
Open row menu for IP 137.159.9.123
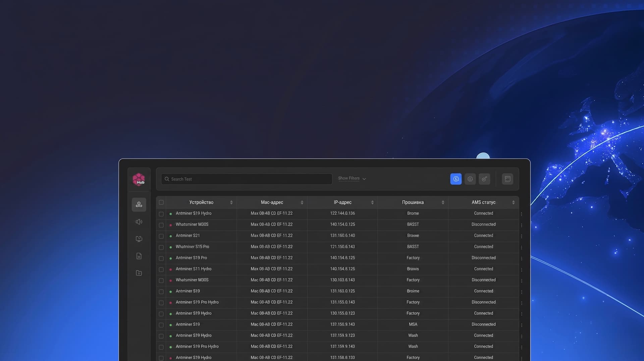click(x=522, y=336)
